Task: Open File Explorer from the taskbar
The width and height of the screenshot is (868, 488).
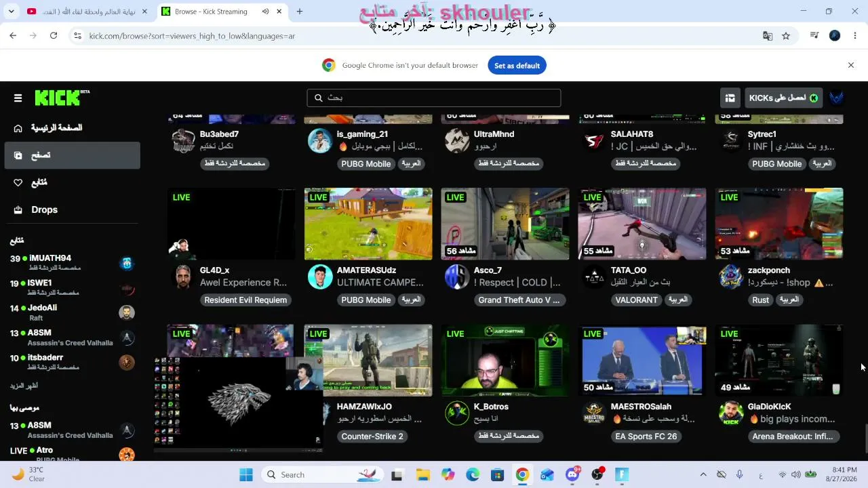Action: click(x=422, y=474)
